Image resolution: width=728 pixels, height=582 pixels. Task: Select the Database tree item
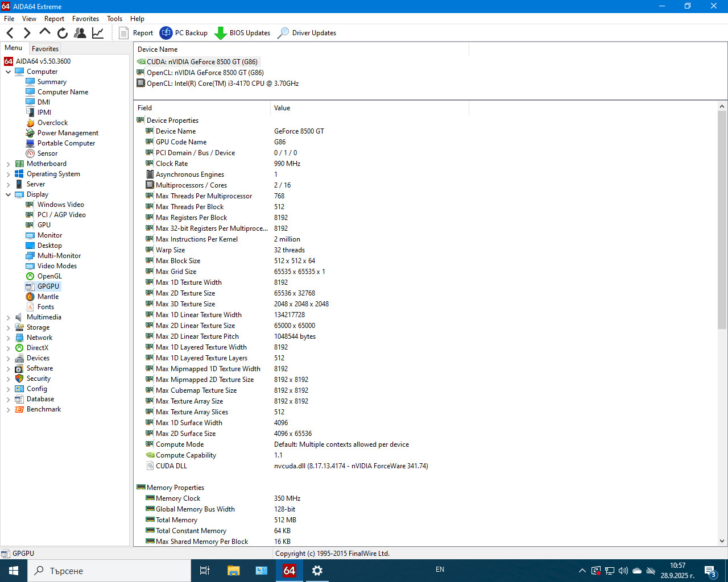pyautogui.click(x=40, y=399)
